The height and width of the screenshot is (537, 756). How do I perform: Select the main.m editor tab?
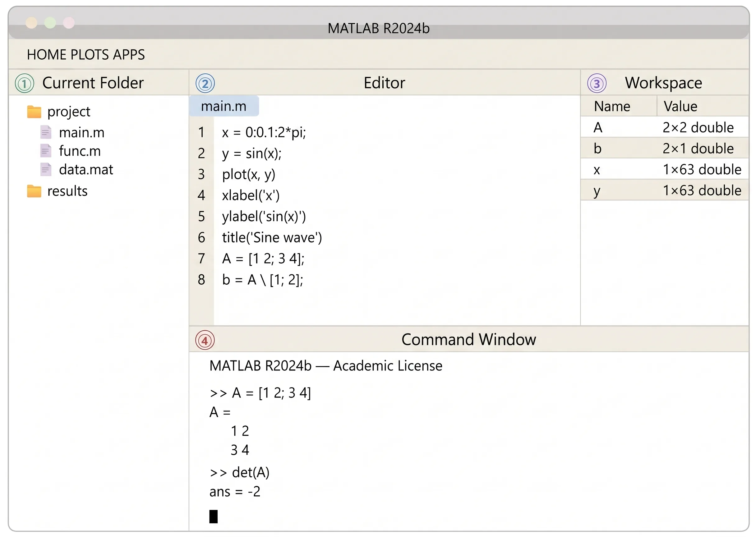coord(224,106)
